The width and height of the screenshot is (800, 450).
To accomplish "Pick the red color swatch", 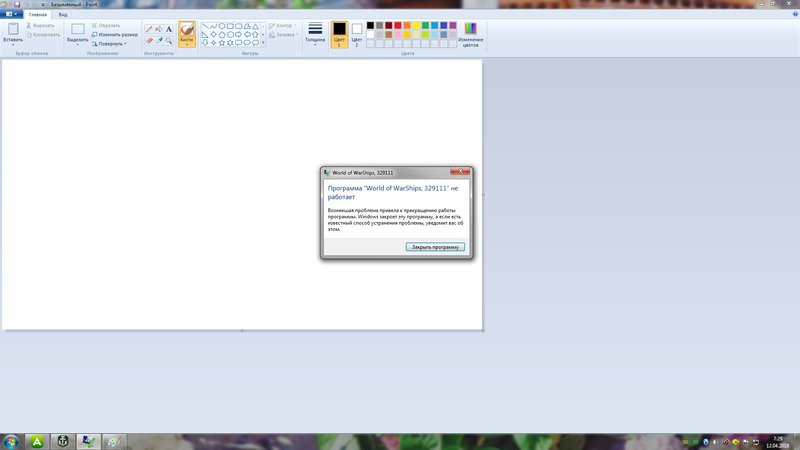I will click(398, 26).
